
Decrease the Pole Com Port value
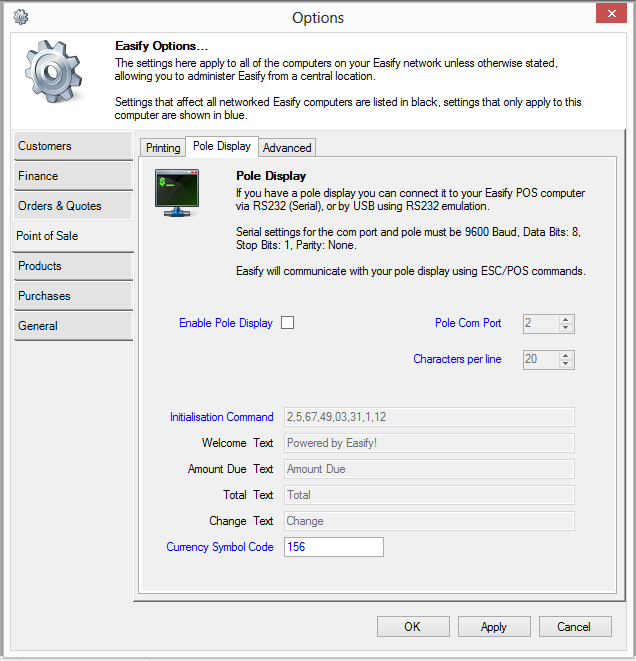566,328
